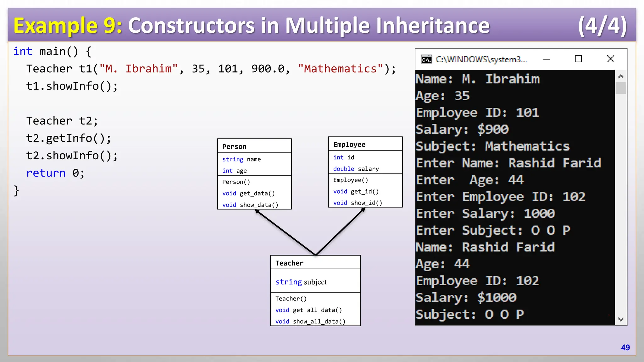
Task: Click the slide number 49
Action: coord(625,348)
